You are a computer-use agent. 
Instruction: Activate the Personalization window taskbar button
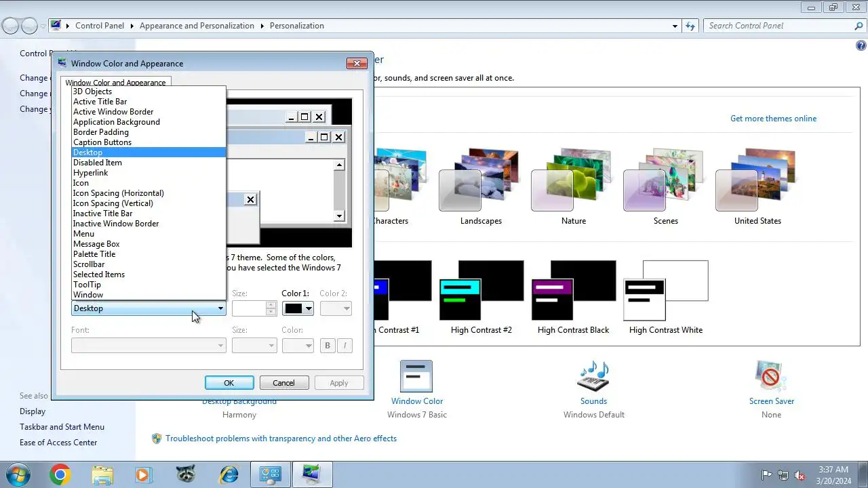(313, 474)
